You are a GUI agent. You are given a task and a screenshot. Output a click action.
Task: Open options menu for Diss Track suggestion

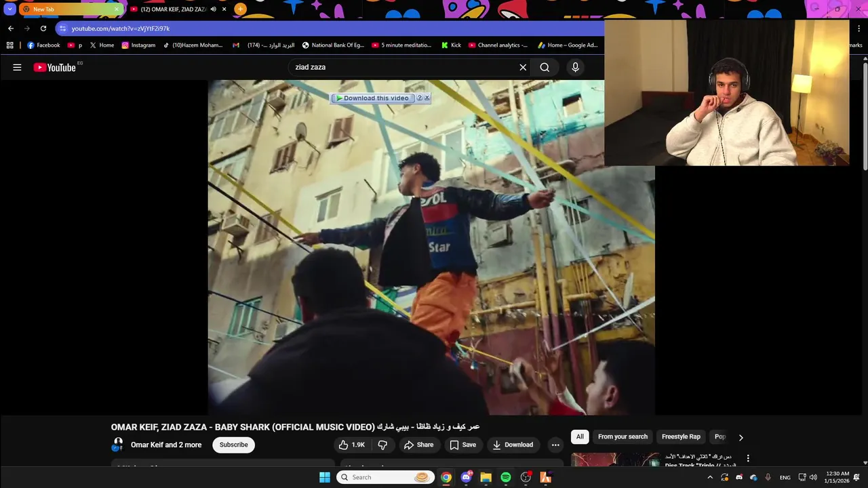point(748,459)
